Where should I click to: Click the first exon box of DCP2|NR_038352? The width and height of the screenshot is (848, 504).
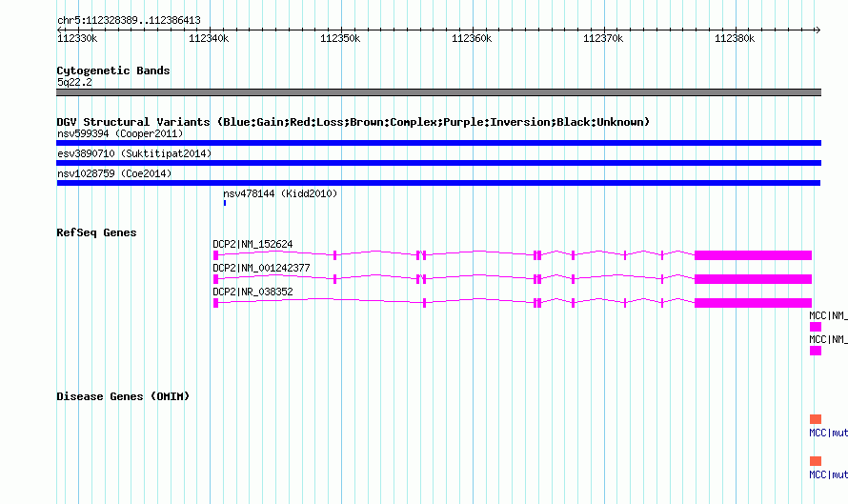coord(215,303)
